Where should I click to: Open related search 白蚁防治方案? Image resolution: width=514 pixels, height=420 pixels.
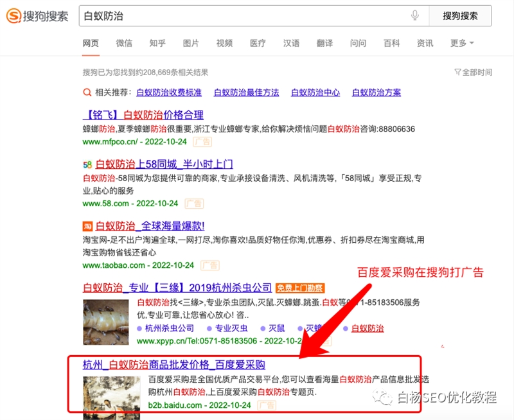(x=377, y=92)
